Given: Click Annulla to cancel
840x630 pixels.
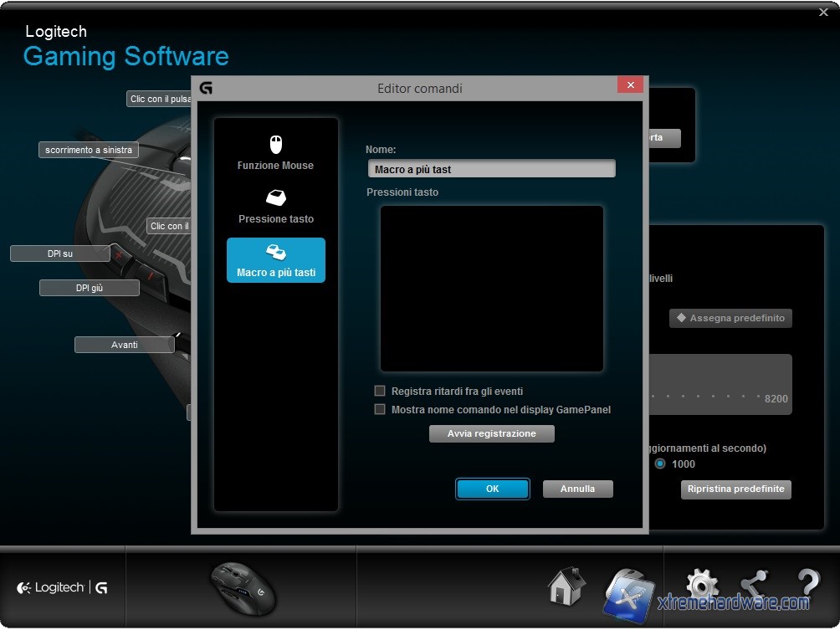Looking at the screenshot, I should (x=577, y=489).
